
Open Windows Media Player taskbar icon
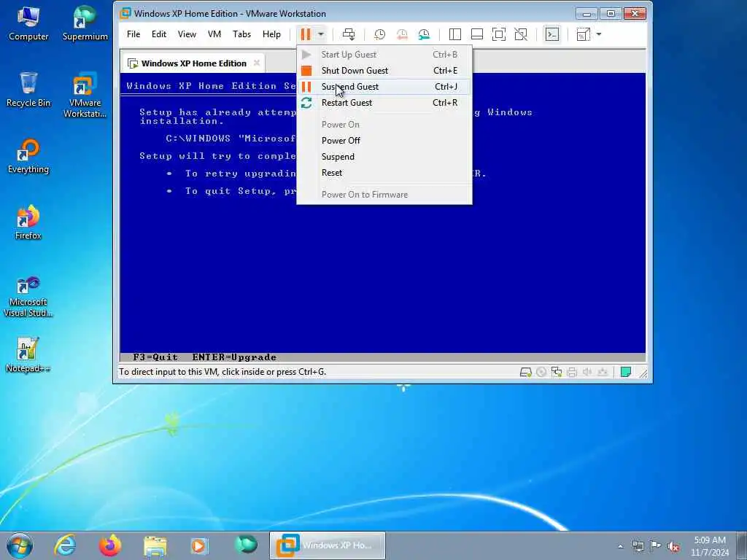coord(199,545)
